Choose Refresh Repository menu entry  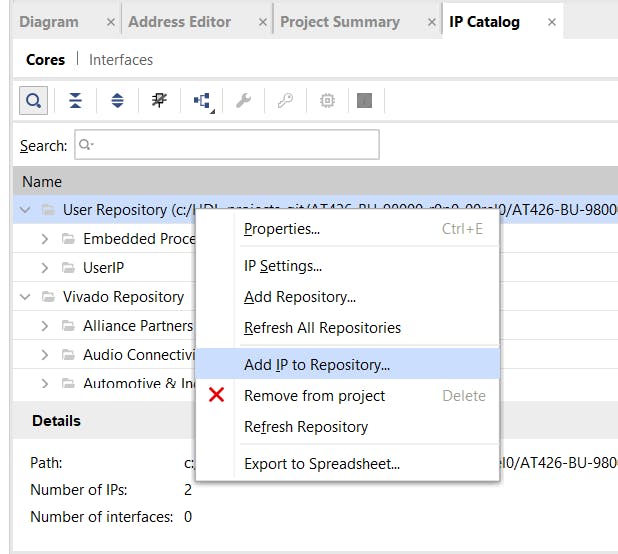tap(347, 426)
